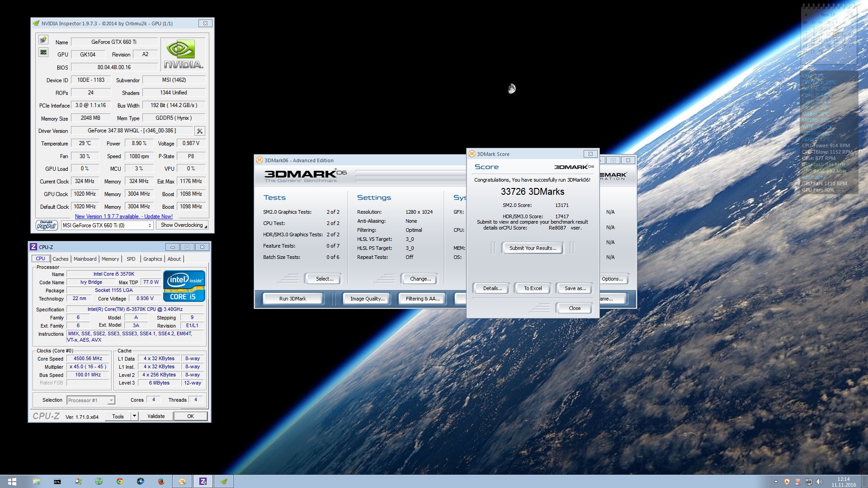Screen dimensions: 868x488
Task: Switch to the CPU tab in CPU-Z
Action: [x=40, y=258]
